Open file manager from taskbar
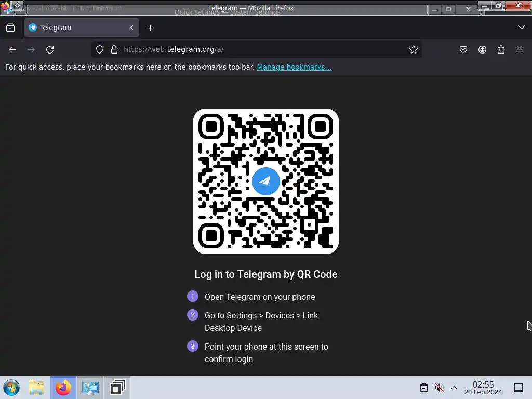 [x=36, y=388]
